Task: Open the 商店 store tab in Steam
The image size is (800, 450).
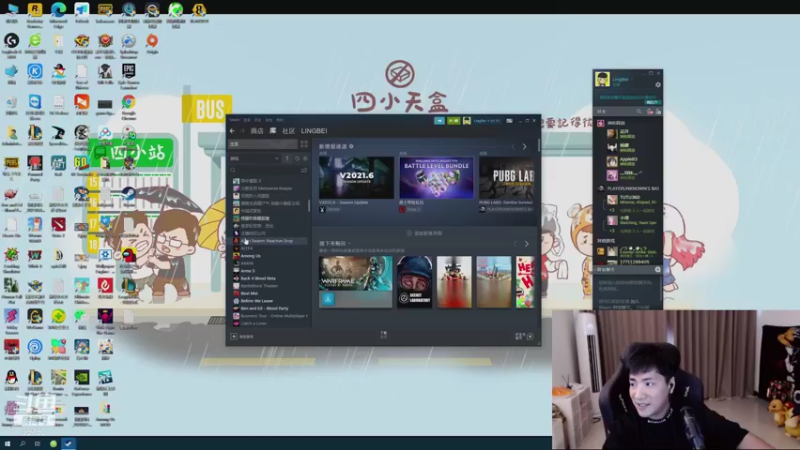Action: coord(257,131)
